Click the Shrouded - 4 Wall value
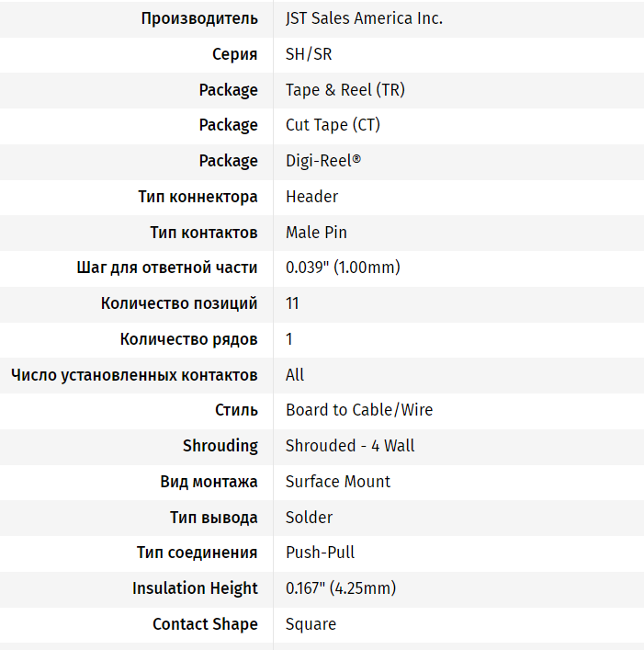The width and height of the screenshot is (644, 650). [350, 446]
